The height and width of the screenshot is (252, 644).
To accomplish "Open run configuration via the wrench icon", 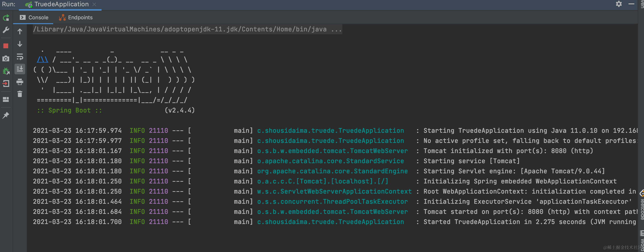I will point(6,30).
